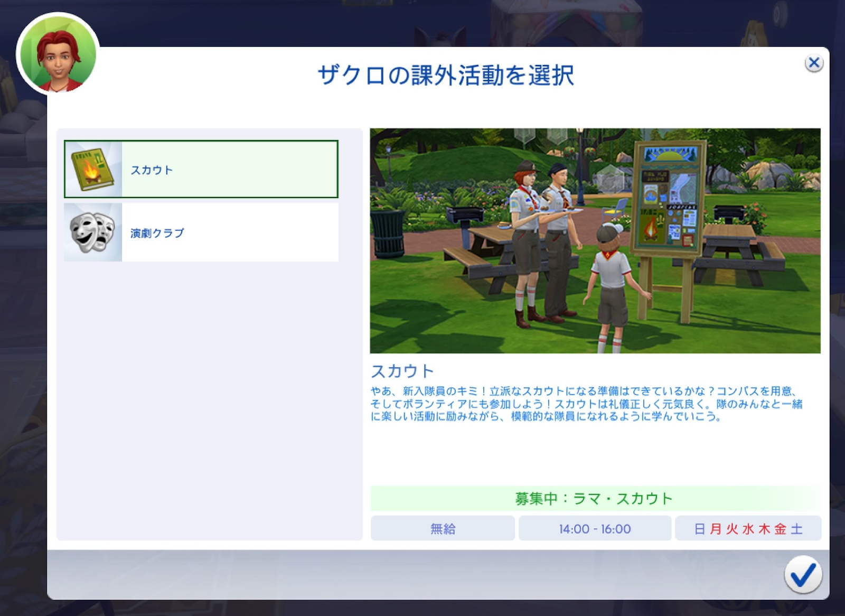Screen dimensions: 845x616
Task: Click the scout description paragraph text
Action: coord(586,404)
